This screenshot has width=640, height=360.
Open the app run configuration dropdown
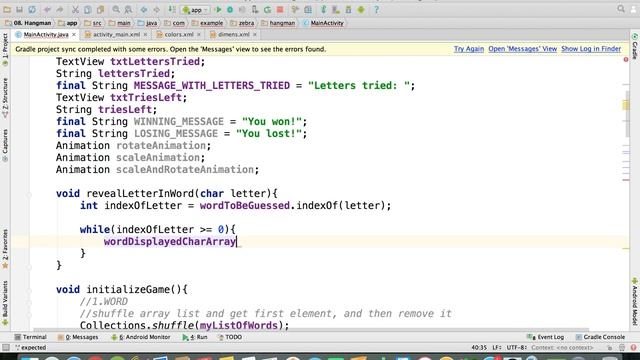(x=196, y=10)
